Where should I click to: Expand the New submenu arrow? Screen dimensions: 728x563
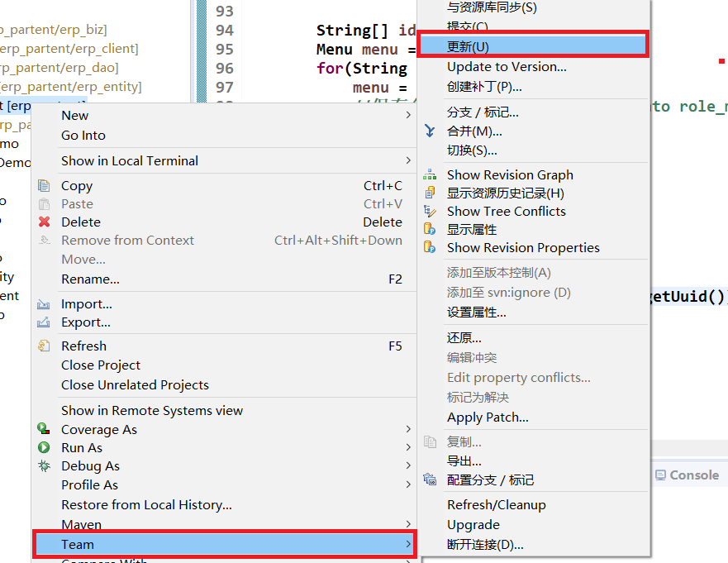[x=408, y=115]
